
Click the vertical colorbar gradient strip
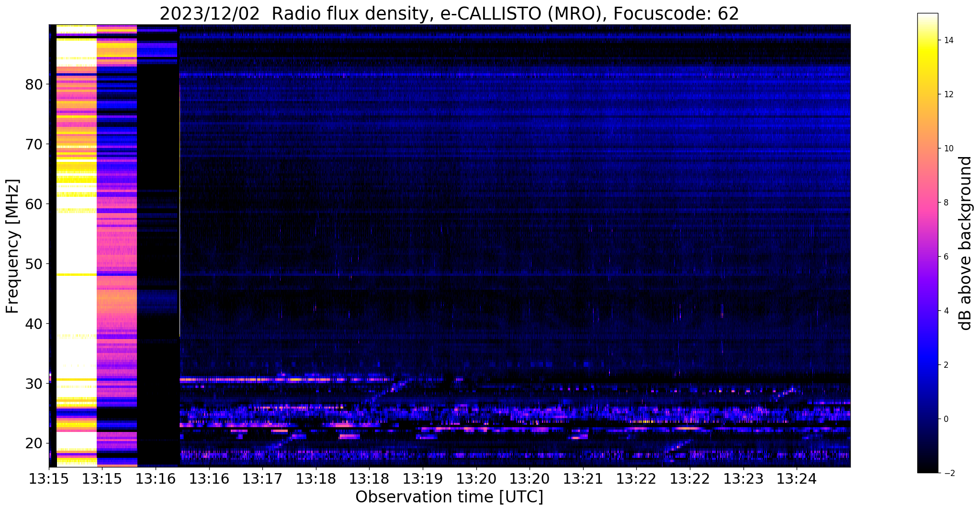point(927,243)
